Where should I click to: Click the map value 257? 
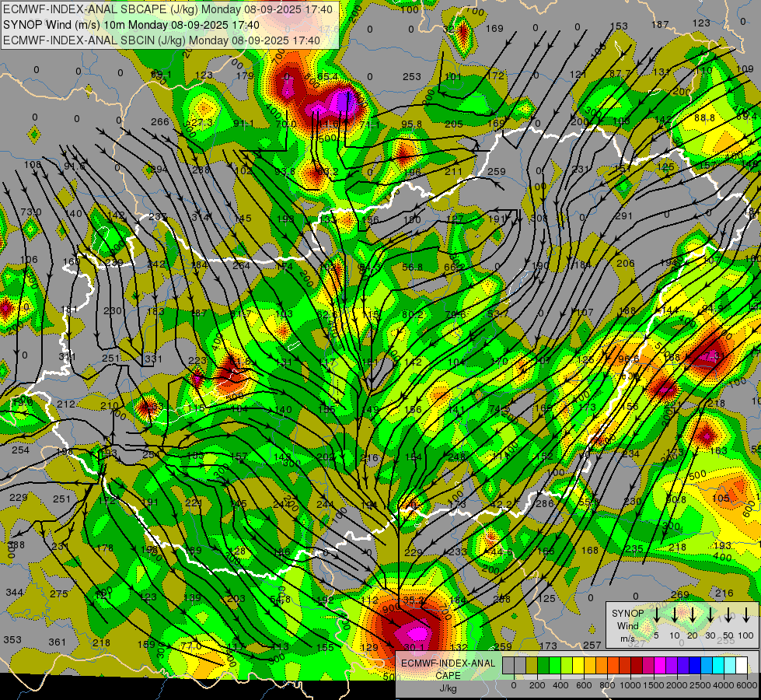click(x=592, y=645)
